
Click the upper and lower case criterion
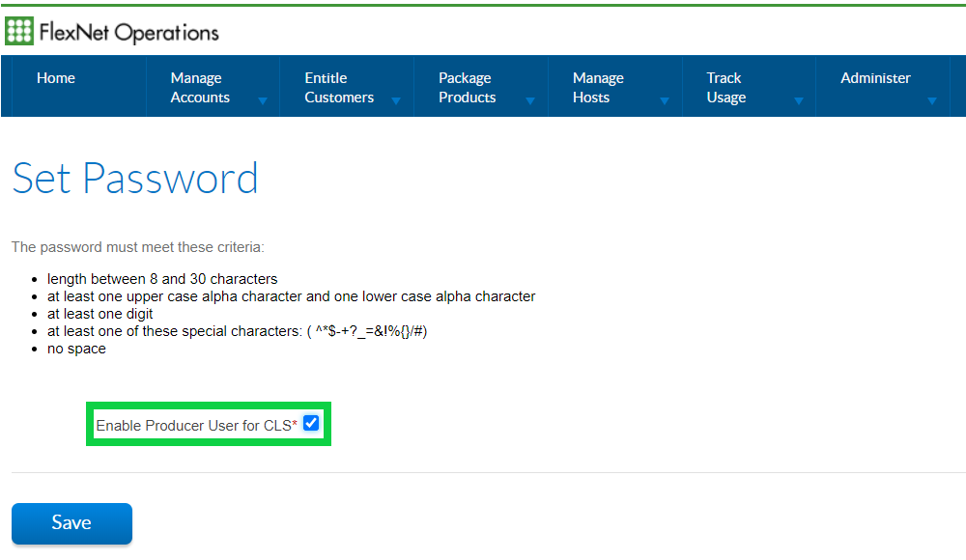pos(292,296)
